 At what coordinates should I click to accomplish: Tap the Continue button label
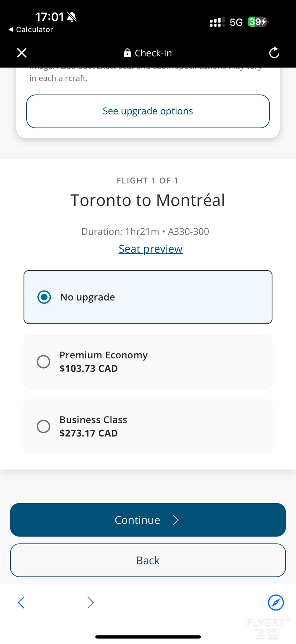click(x=137, y=520)
